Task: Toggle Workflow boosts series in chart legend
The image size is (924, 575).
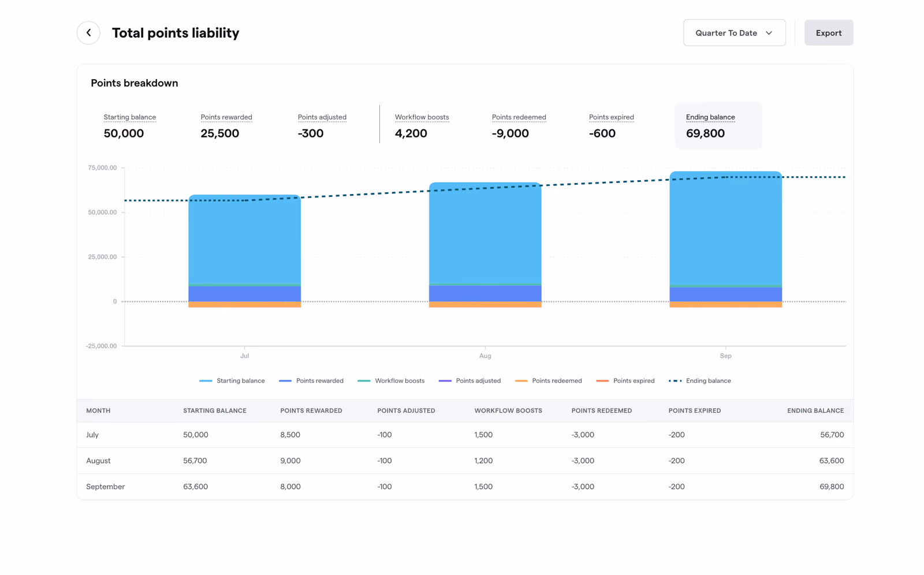Action: [391, 381]
